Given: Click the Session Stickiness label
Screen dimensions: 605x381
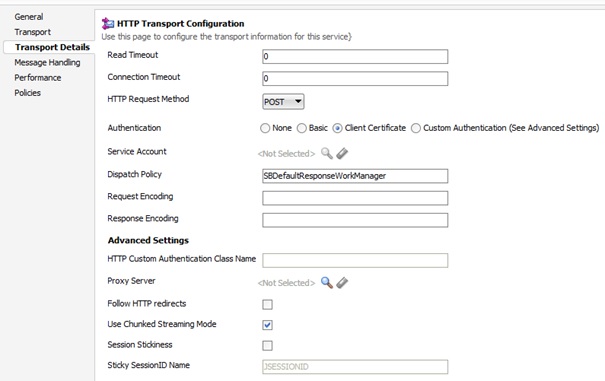Looking at the screenshot, I should [140, 345].
